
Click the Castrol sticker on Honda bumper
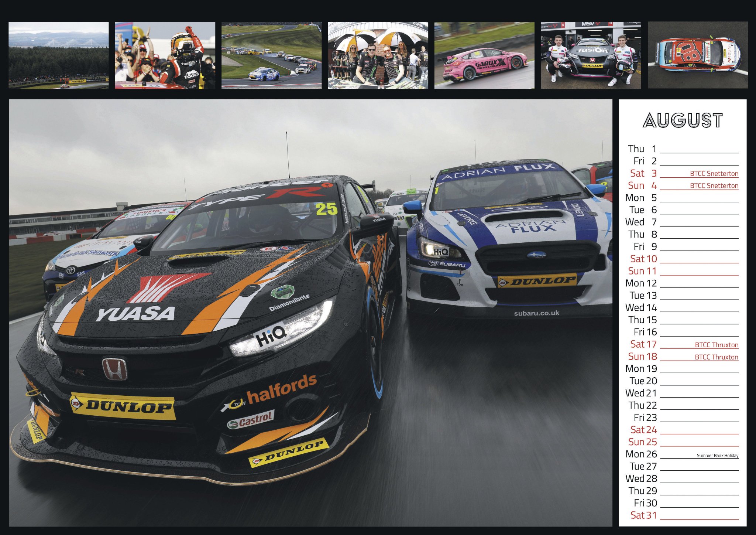tap(251, 420)
